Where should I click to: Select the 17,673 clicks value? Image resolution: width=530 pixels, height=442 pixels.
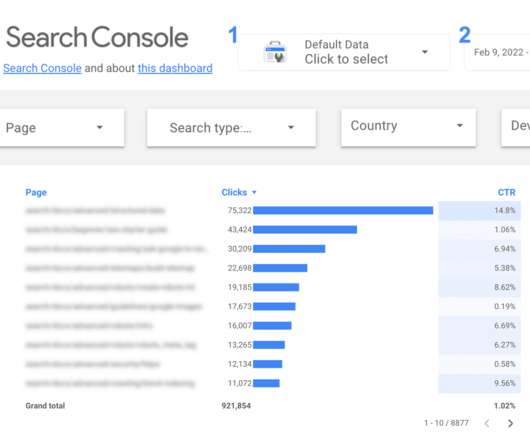coord(240,306)
